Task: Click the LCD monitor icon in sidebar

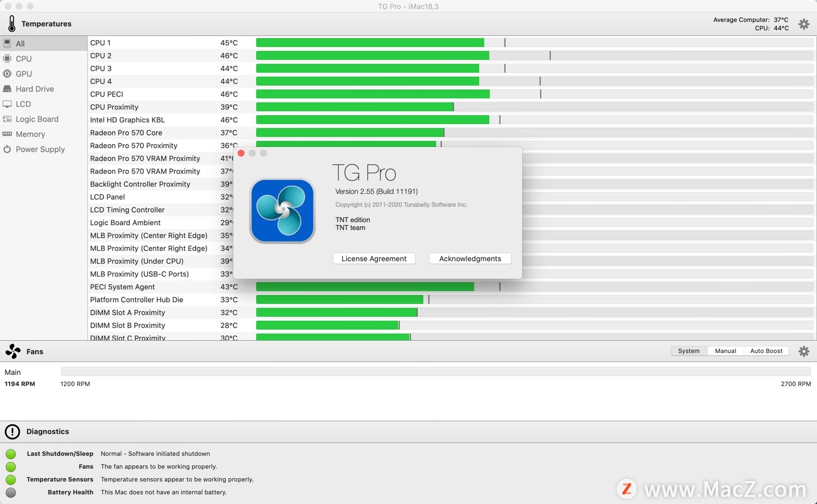Action: click(x=7, y=104)
